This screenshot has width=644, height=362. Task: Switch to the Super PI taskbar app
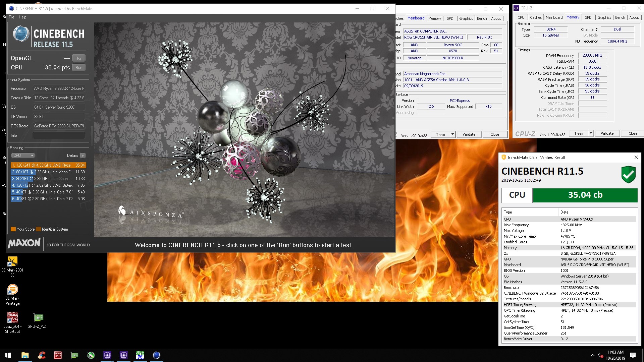click(x=140, y=355)
